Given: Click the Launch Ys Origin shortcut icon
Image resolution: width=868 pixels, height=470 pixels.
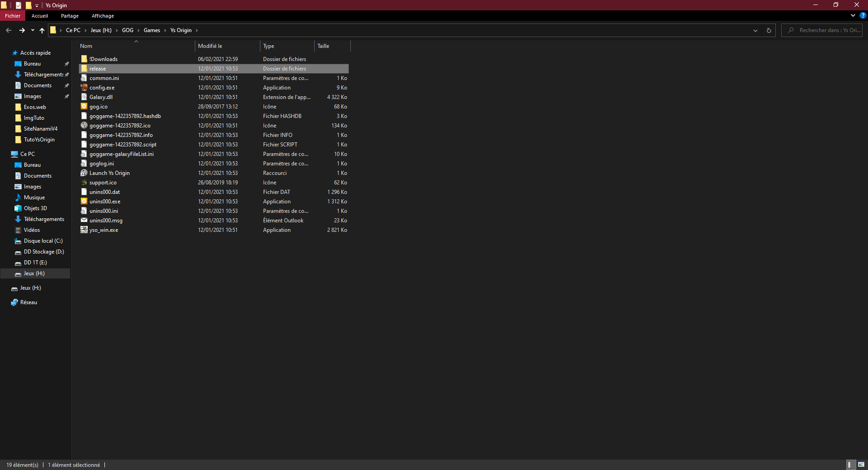Looking at the screenshot, I should point(84,173).
